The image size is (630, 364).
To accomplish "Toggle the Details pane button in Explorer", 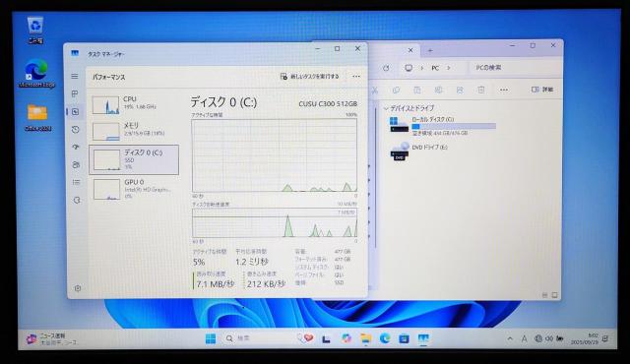I will [x=542, y=90].
